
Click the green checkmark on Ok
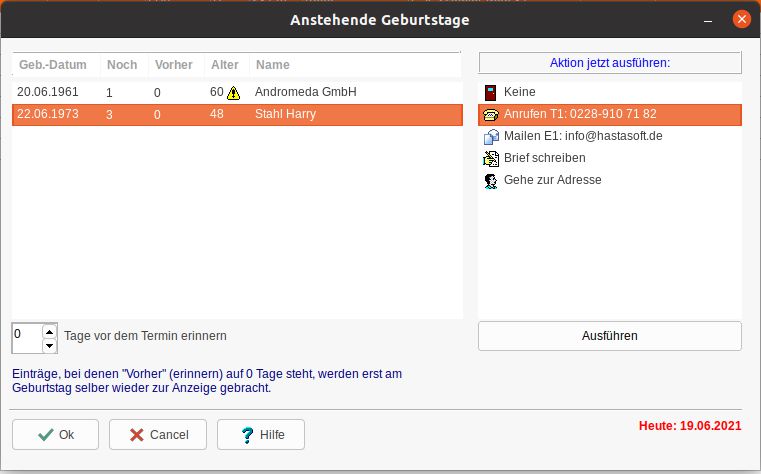(x=46, y=435)
